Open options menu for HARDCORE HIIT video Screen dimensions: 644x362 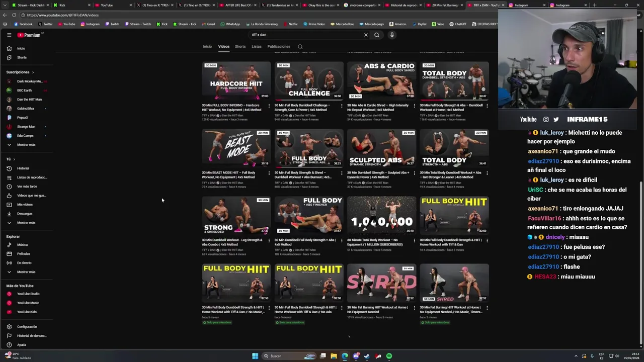(269, 106)
